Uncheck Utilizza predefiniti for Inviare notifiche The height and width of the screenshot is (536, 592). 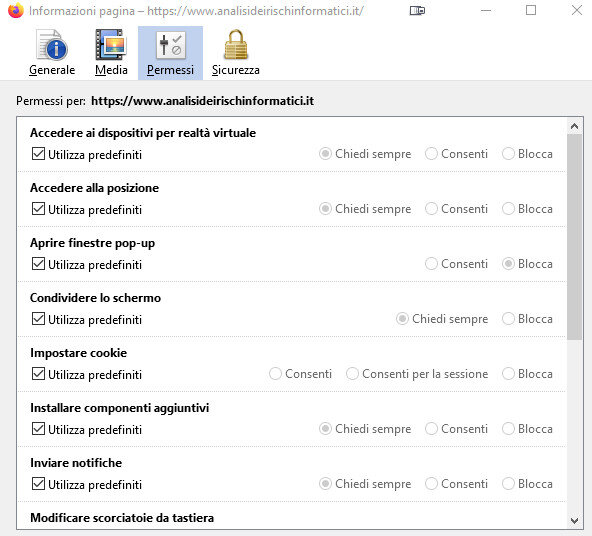[x=39, y=484]
